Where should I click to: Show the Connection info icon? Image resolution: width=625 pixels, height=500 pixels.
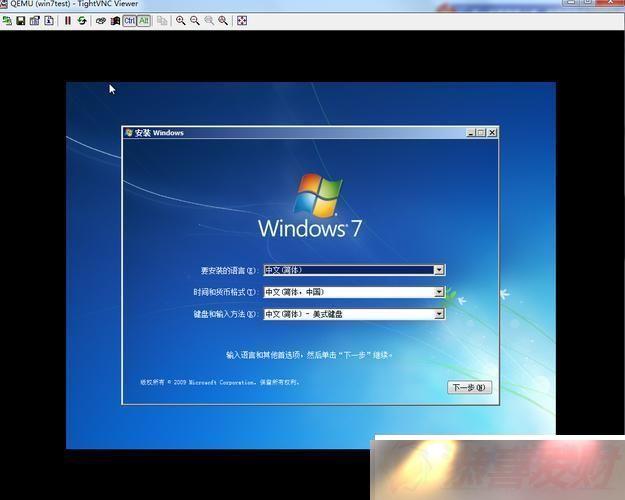click(x=49, y=21)
